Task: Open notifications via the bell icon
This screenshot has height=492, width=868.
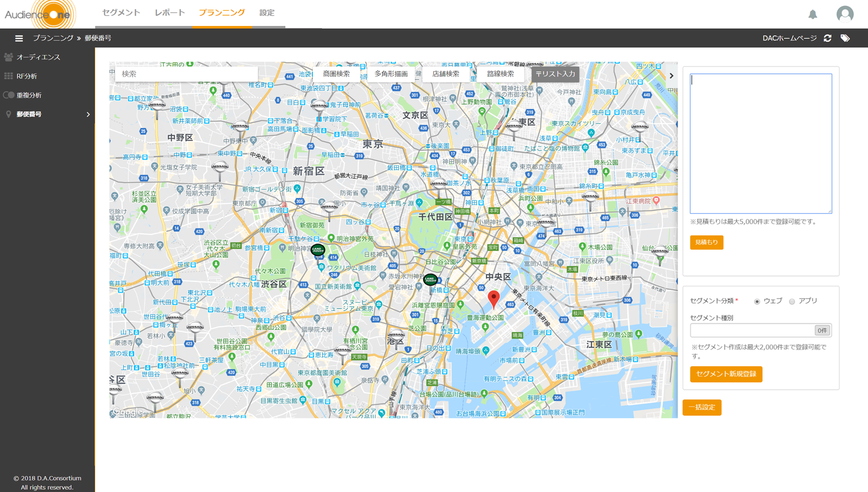Action: [813, 15]
